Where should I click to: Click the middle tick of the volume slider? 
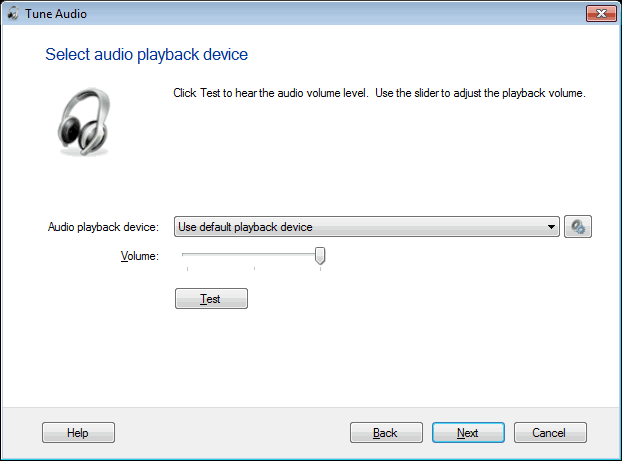[254, 268]
